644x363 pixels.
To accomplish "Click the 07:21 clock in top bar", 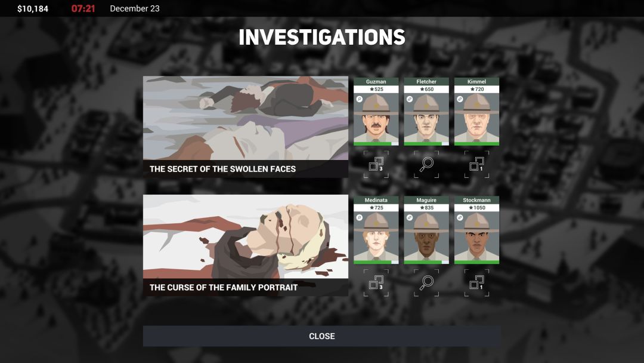I will tap(83, 9).
